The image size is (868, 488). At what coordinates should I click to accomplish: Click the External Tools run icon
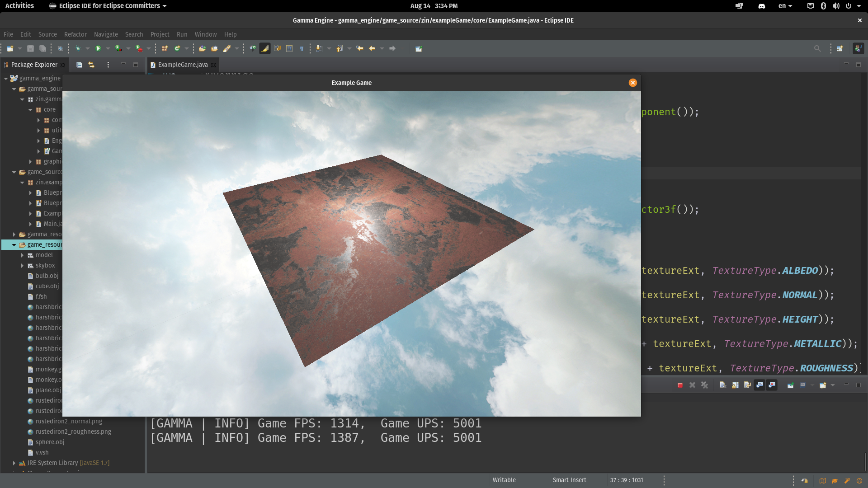[x=139, y=49]
